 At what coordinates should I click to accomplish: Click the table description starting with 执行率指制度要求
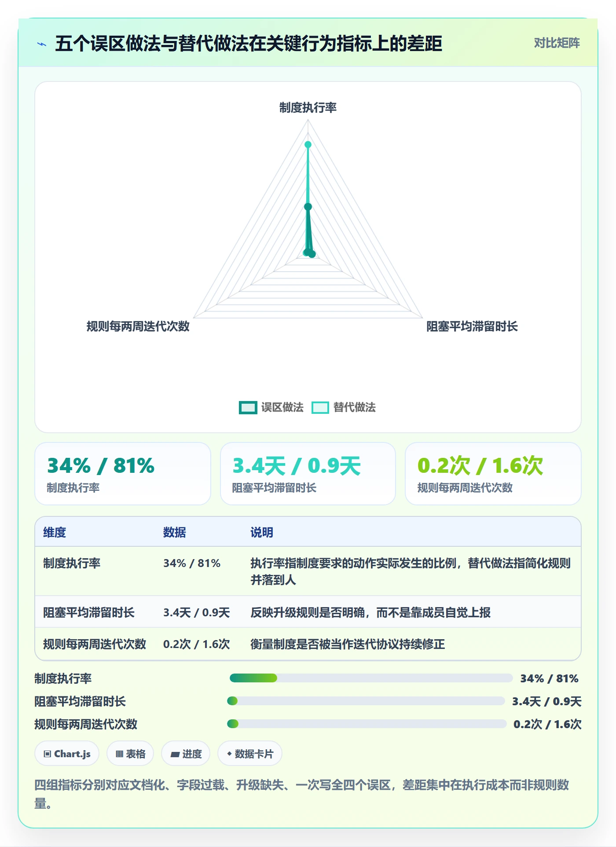[411, 571]
